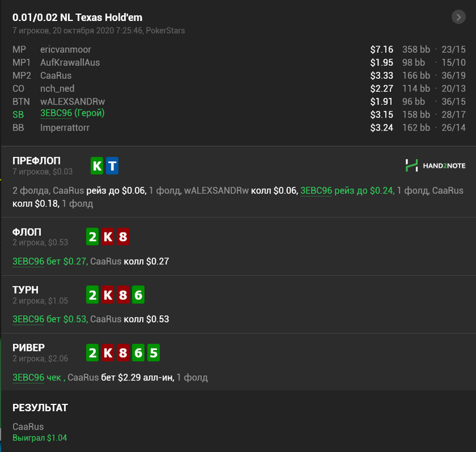Click CaaRus колл $0.53 on turn
The width and height of the screenshot is (476, 452).
coord(130,319)
